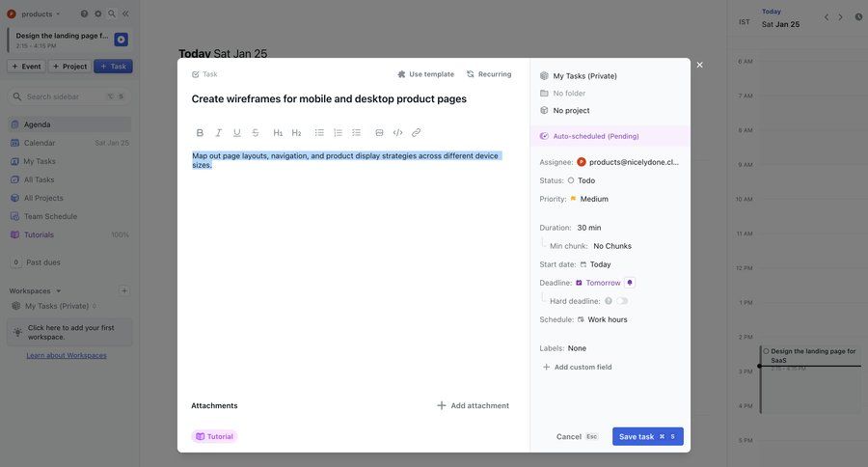The height and width of the screenshot is (467, 868).
Task: Set Heading 1 style
Action: (x=278, y=132)
